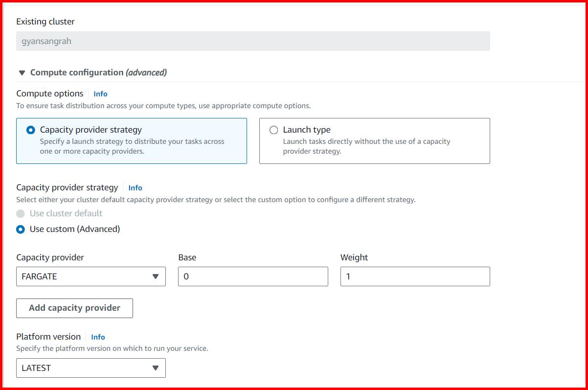Select the Launch type option
This screenshot has height=390, width=588.
(306, 130)
